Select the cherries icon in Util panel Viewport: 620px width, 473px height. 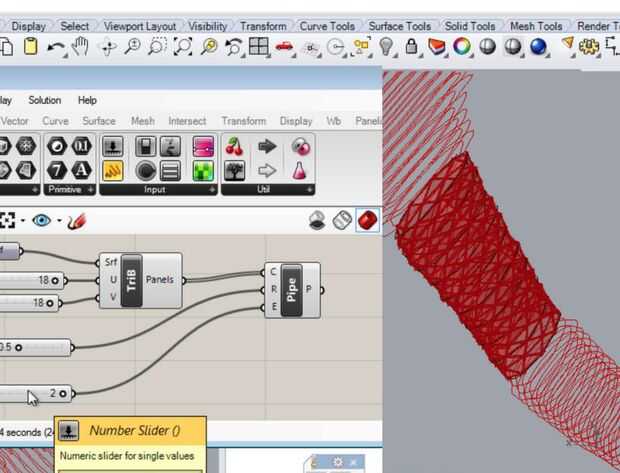click(234, 146)
